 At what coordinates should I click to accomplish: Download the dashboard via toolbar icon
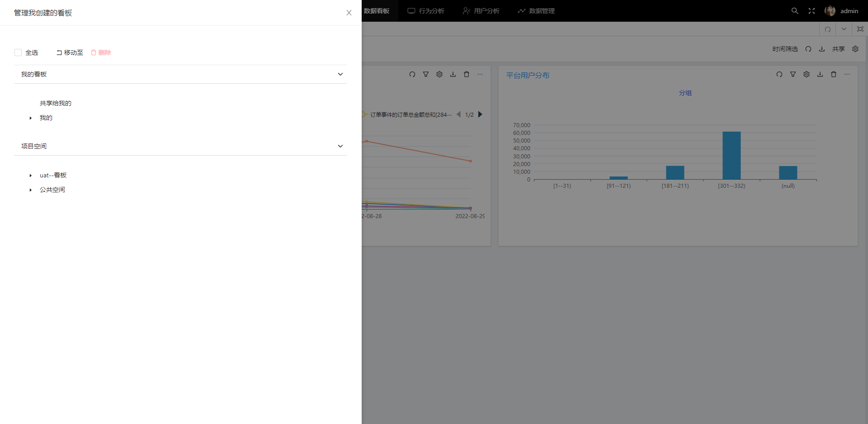822,49
